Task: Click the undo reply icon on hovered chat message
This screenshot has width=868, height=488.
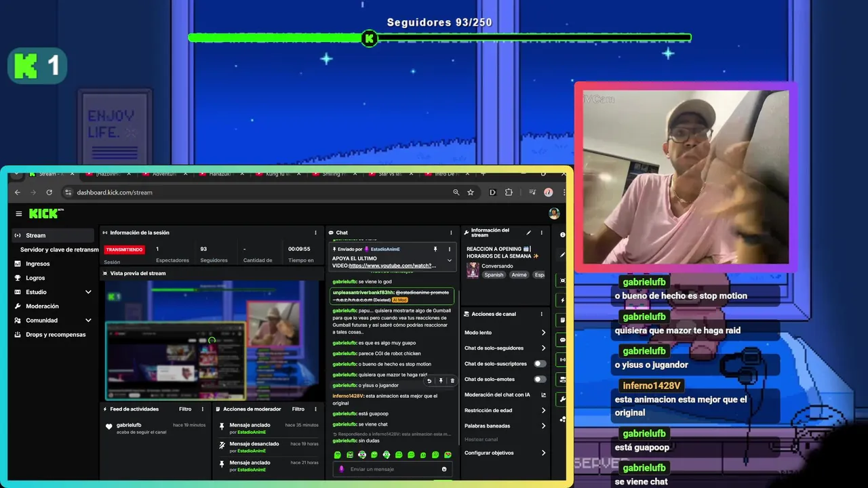Action: click(x=429, y=381)
